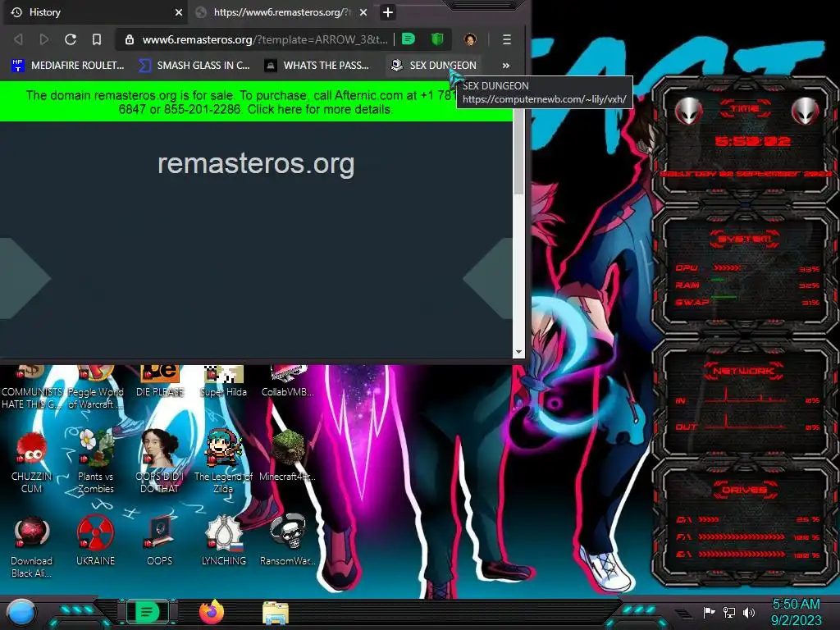This screenshot has width=840, height=630.
Task: Select the DIE PLEASE desktop icon
Action: 160,382
